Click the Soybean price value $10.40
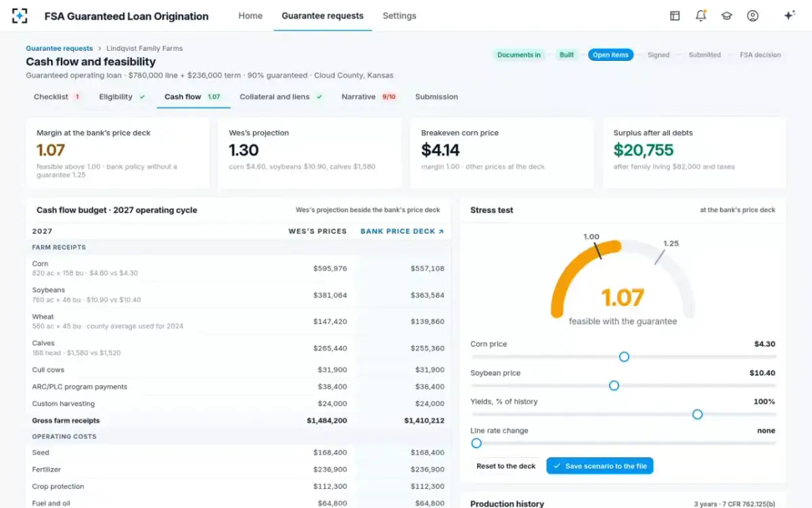Viewport: 812px width, 508px height. 763,373
